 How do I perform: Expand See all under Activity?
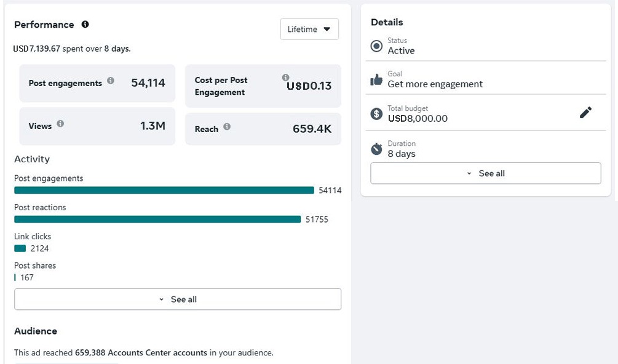pyautogui.click(x=178, y=299)
